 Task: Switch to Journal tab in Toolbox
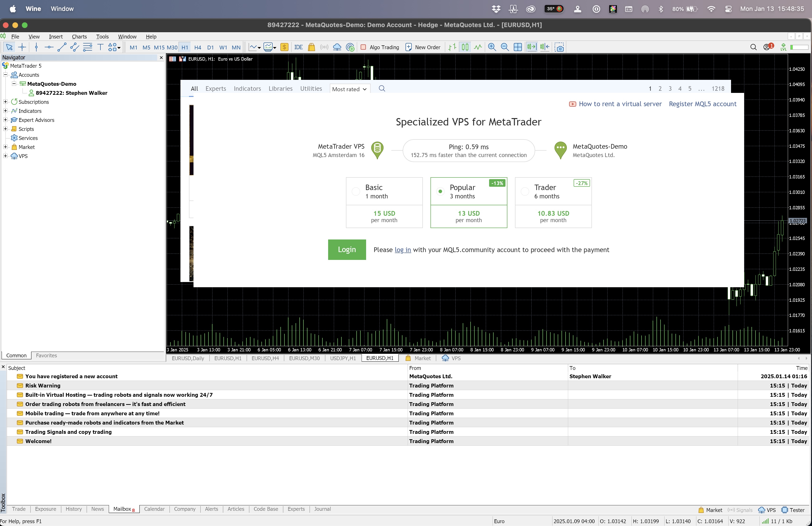pyautogui.click(x=322, y=509)
